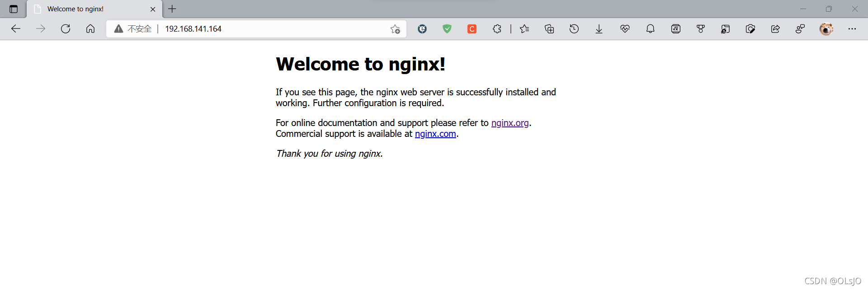View the not secure site warning
The height and width of the screenshot is (290, 868).
tap(133, 29)
